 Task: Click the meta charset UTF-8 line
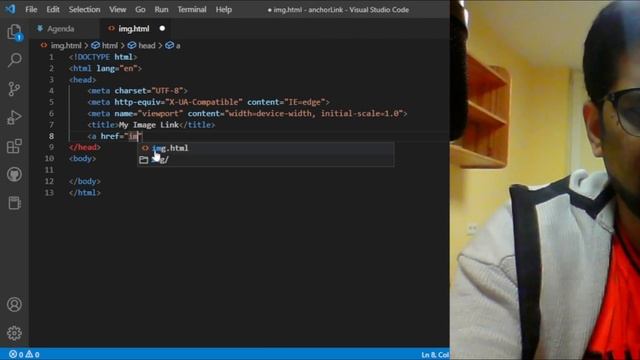pos(138,91)
